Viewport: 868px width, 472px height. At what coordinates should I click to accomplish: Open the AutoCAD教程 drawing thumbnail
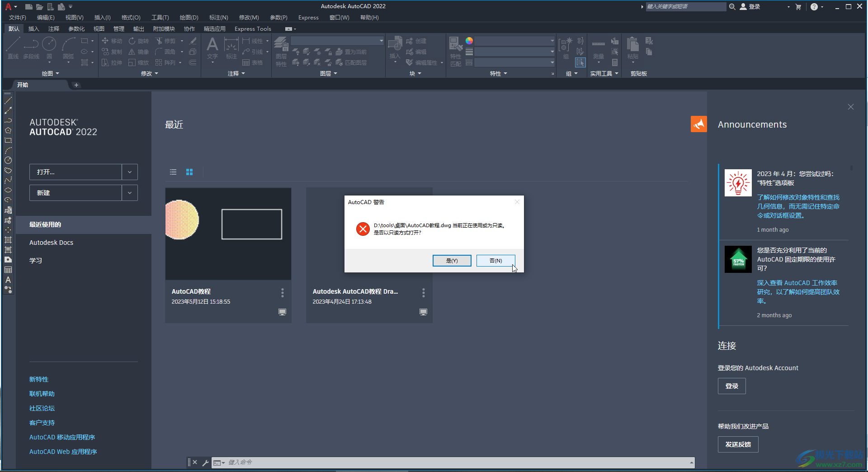[228, 234]
